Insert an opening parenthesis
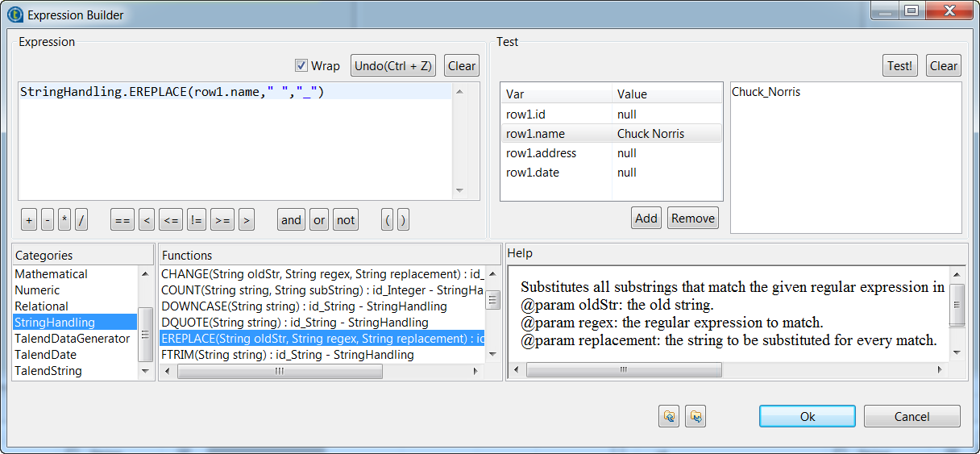Screen dimensions: 980x454 pos(388,219)
